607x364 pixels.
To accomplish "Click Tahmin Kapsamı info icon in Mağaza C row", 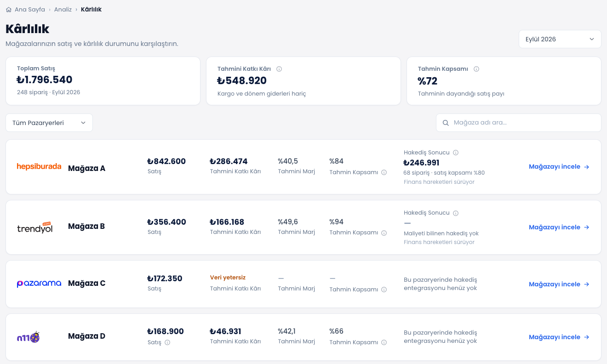I will click(x=384, y=290).
